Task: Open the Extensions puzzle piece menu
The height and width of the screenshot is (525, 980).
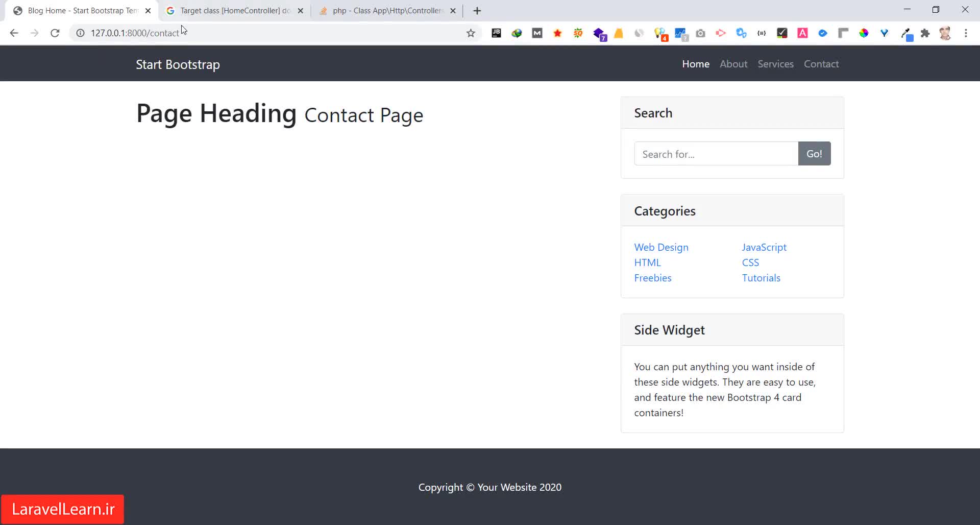Action: [x=925, y=33]
